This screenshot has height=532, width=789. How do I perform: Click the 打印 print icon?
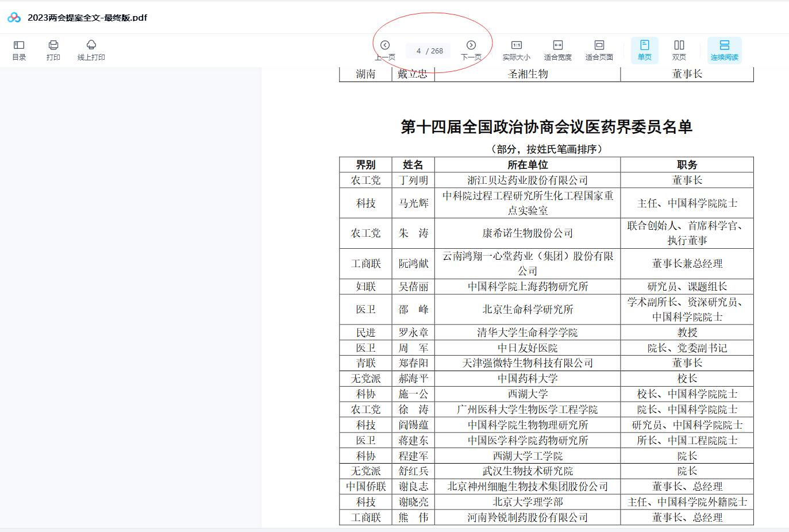[x=53, y=50]
